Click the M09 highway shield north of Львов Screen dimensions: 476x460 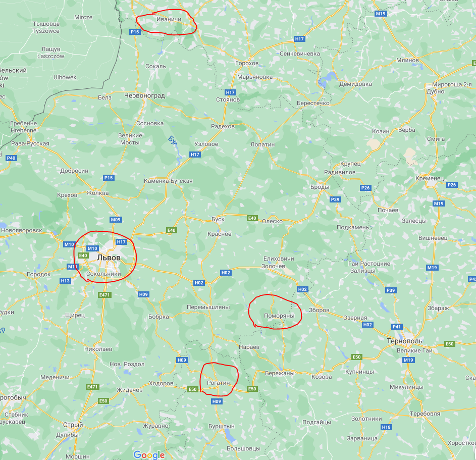[116, 220]
